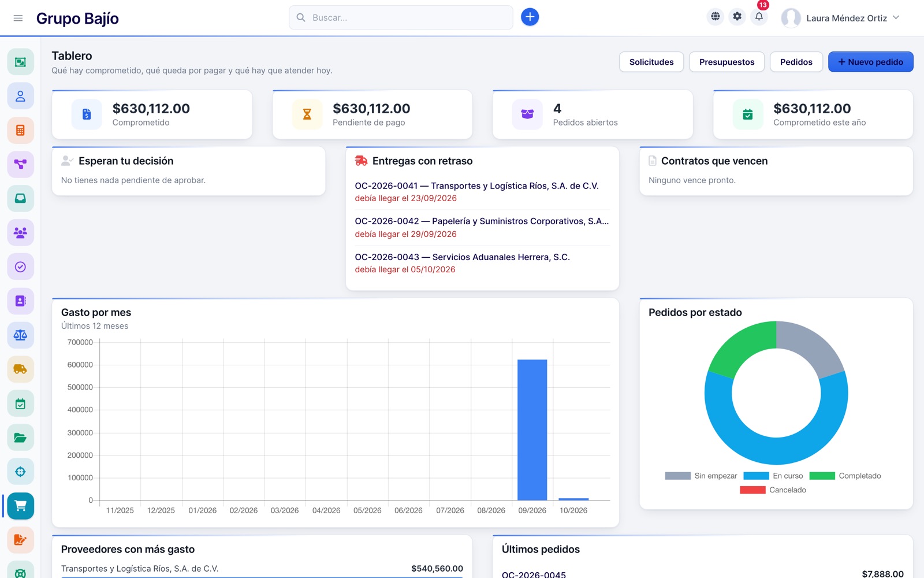
Task: Click the red truck icon in Entregas con retraso
Action: (x=361, y=161)
